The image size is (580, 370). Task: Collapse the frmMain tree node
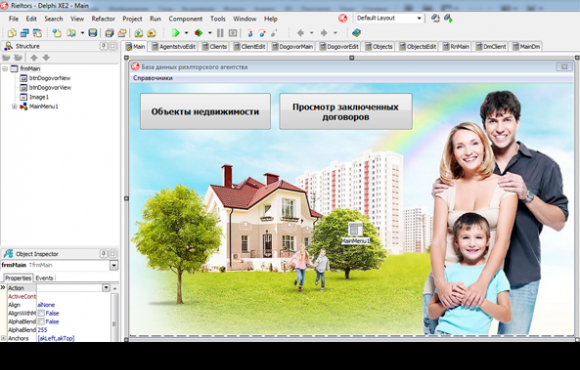click(x=5, y=69)
